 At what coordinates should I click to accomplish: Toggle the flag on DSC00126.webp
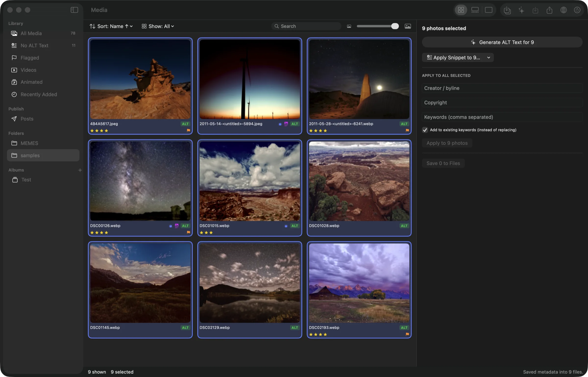[188, 232]
